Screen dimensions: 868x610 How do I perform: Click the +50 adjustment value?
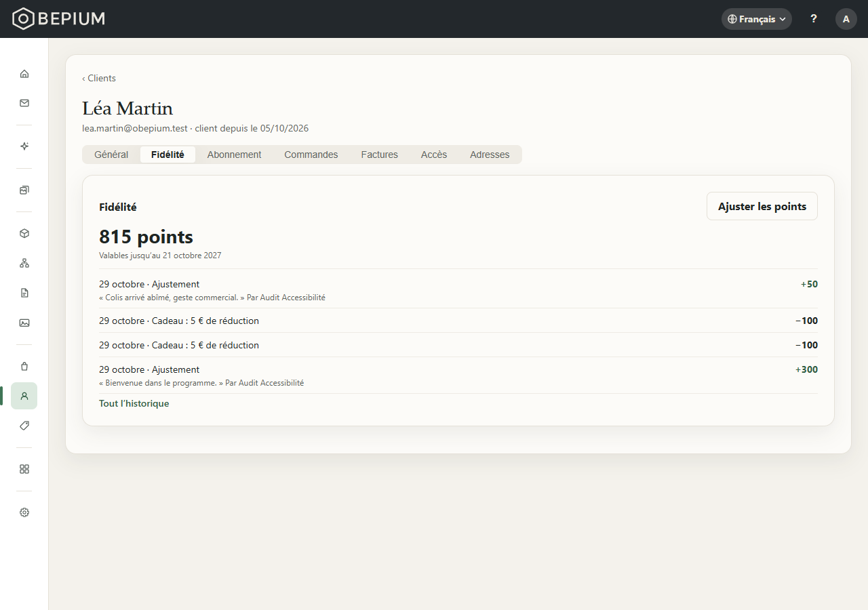click(809, 284)
